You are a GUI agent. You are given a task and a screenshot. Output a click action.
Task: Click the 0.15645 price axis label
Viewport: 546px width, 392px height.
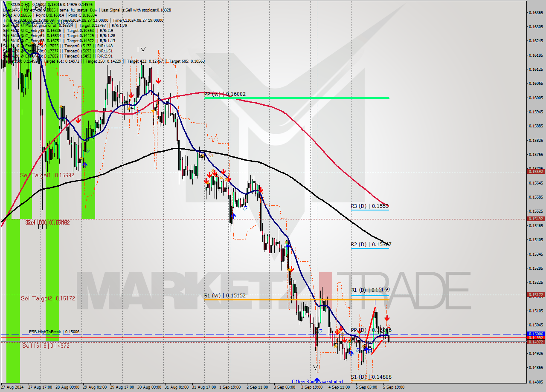pyautogui.click(x=536, y=183)
